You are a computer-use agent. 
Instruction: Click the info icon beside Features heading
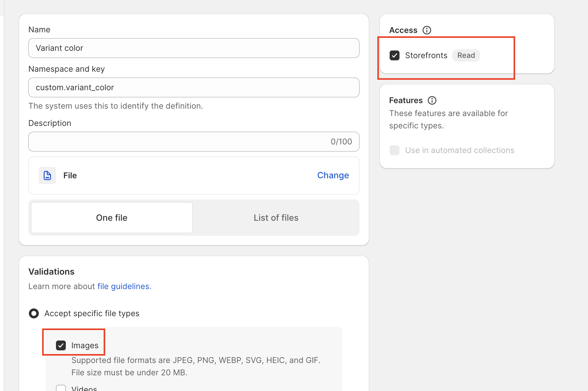pos(432,100)
